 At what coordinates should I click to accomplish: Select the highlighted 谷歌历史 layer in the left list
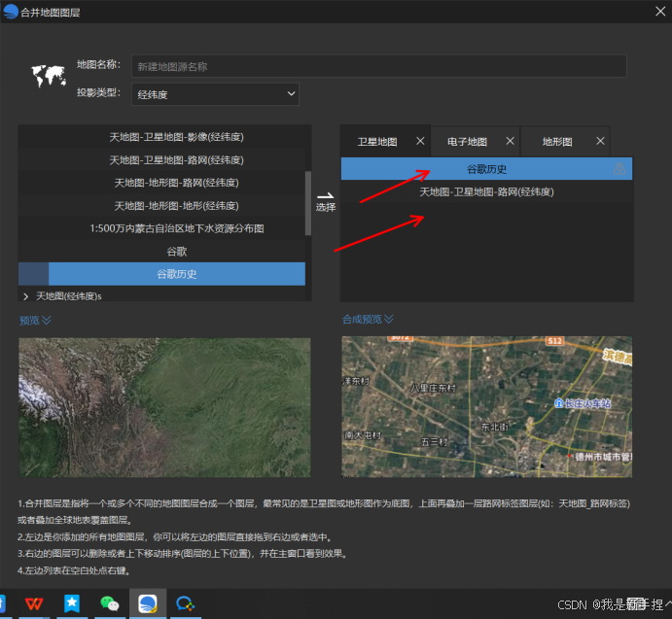[161, 274]
